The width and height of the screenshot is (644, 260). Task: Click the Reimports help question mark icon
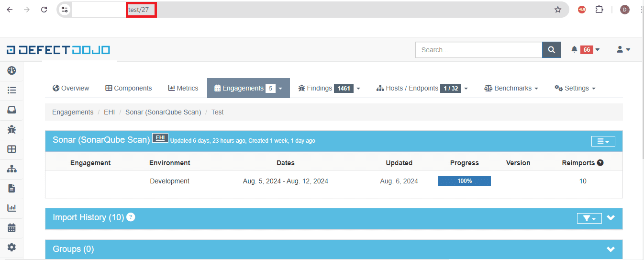(600, 163)
